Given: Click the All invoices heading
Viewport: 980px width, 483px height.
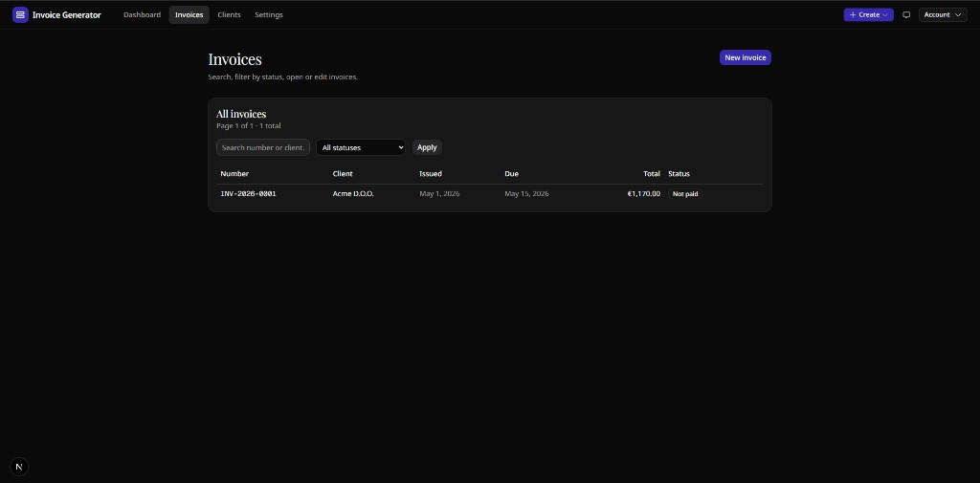Looking at the screenshot, I should point(241,114).
